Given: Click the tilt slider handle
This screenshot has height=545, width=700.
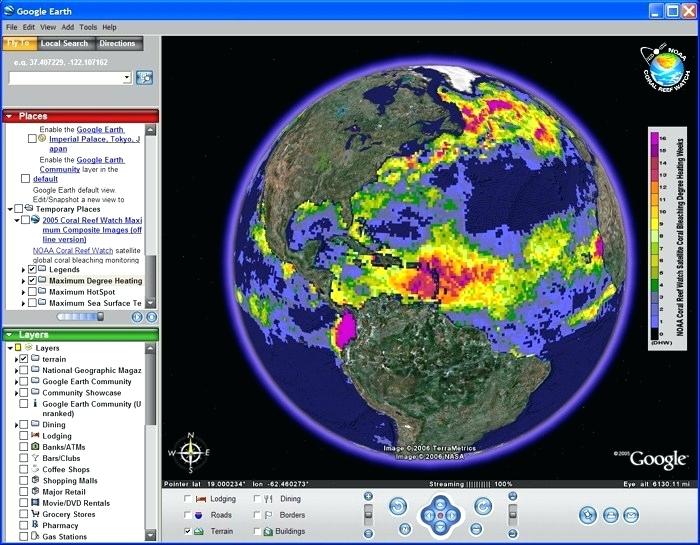Looking at the screenshot, I should click(513, 515).
